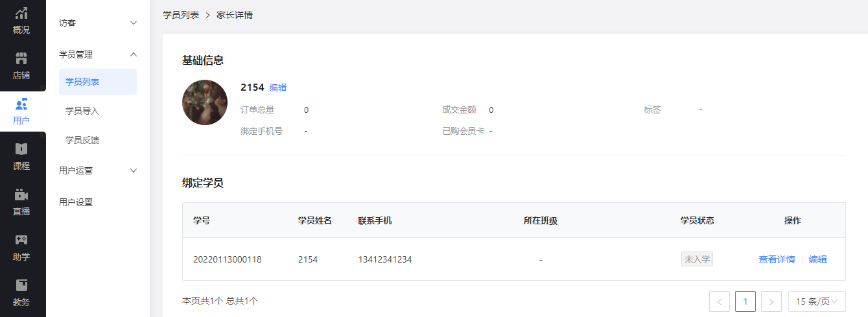Go to previous page arrow in pagination
868x317 pixels.
720,301
